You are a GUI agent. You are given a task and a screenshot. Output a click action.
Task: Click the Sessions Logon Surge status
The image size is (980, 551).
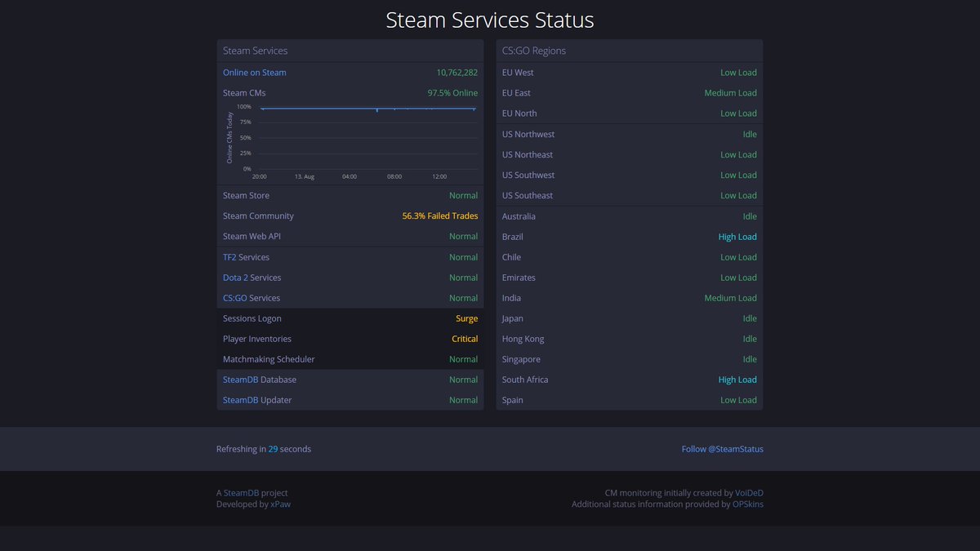[467, 318]
